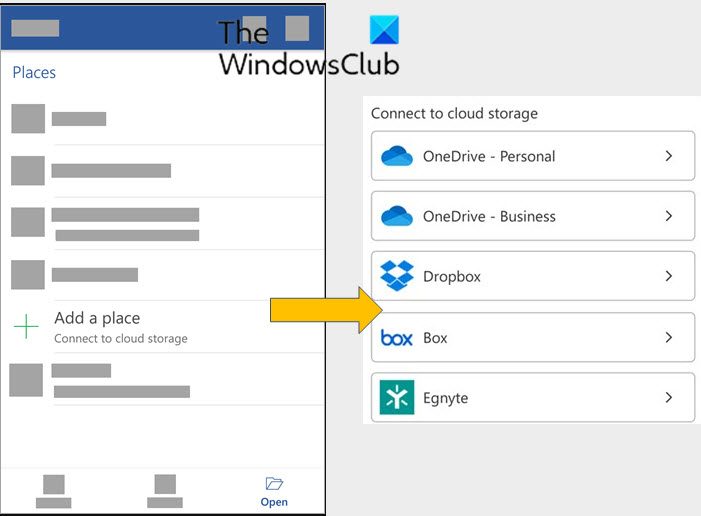Viewport: 701px width, 516px height.
Task: Connect the Box storage option
Action: (x=533, y=337)
